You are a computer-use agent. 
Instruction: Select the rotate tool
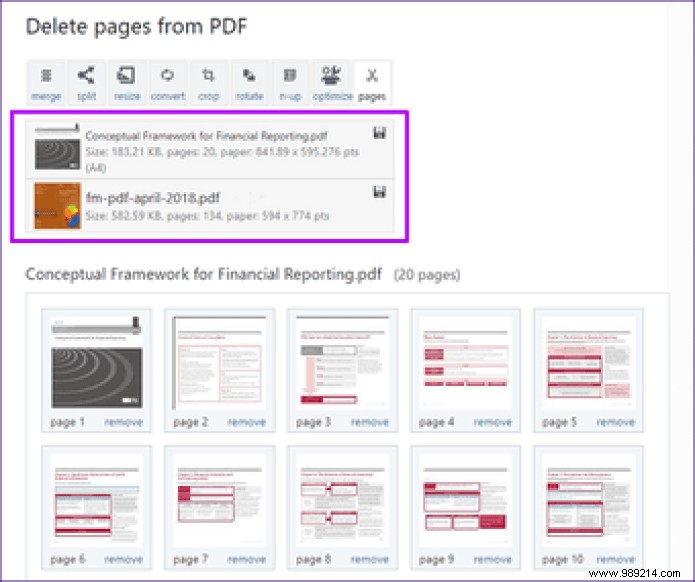249,83
